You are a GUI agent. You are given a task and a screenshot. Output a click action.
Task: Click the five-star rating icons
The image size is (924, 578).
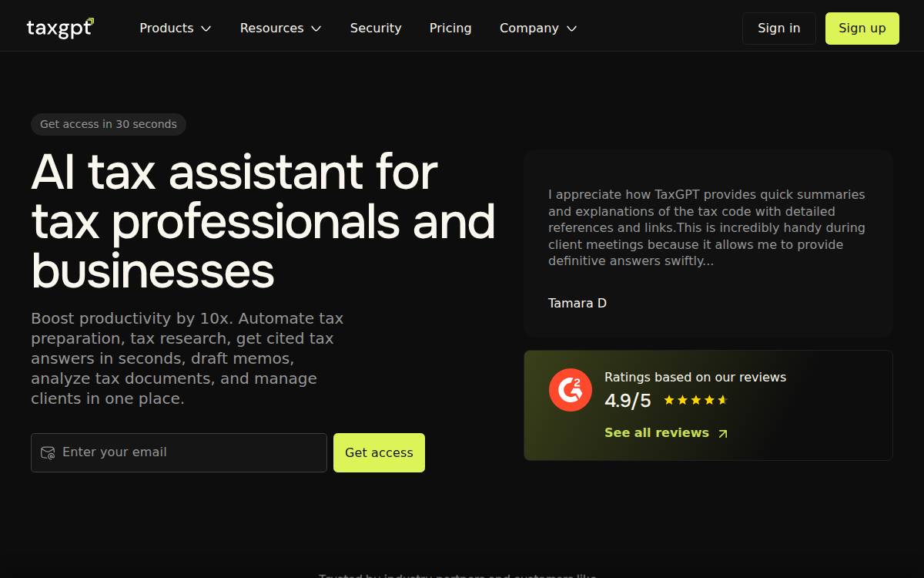pyautogui.click(x=695, y=400)
